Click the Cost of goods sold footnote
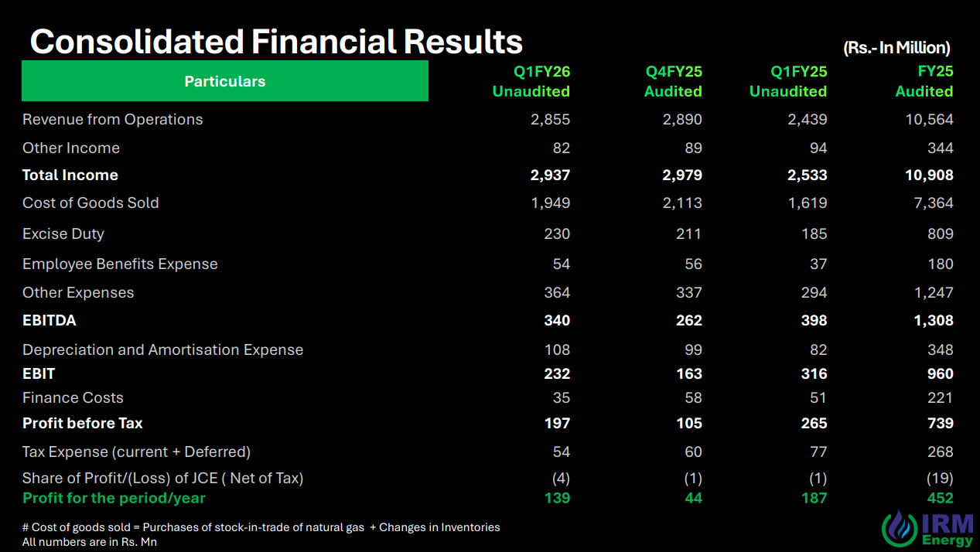The image size is (980, 552). coord(261,527)
